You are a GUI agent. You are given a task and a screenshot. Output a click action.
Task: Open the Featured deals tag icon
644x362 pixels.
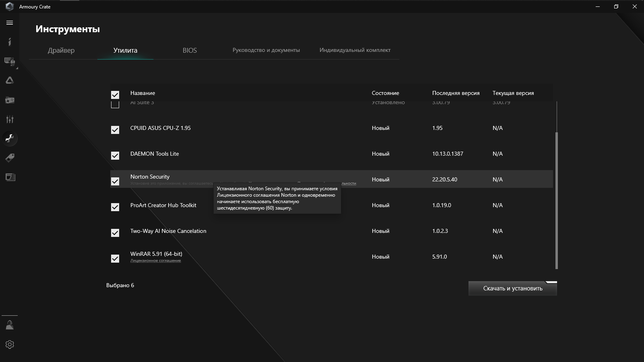point(10,158)
